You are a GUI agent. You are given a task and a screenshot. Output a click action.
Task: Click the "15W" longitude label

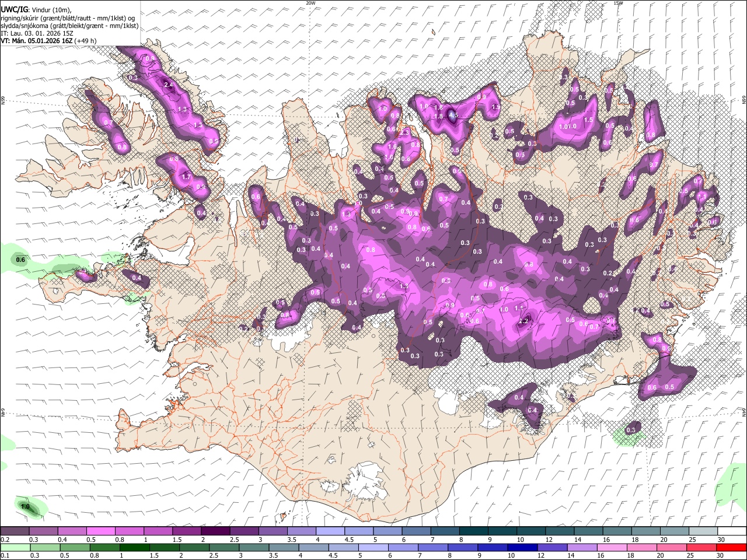coord(618,3)
